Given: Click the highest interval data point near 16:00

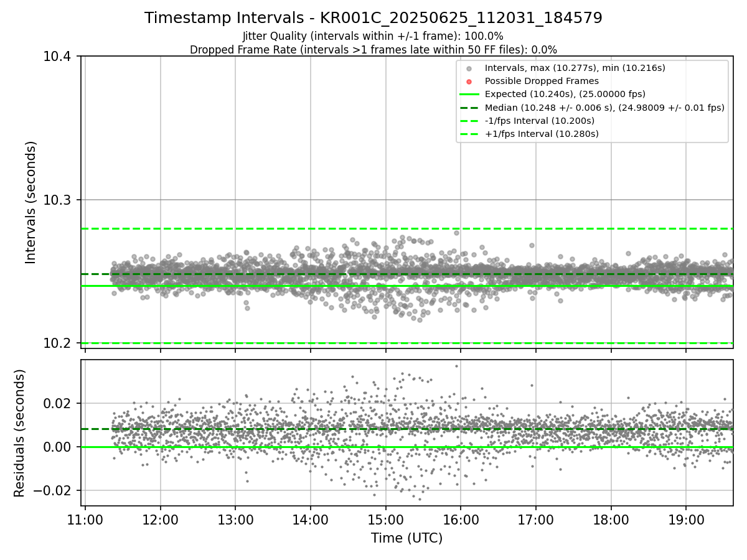Looking at the screenshot, I should [456, 233].
